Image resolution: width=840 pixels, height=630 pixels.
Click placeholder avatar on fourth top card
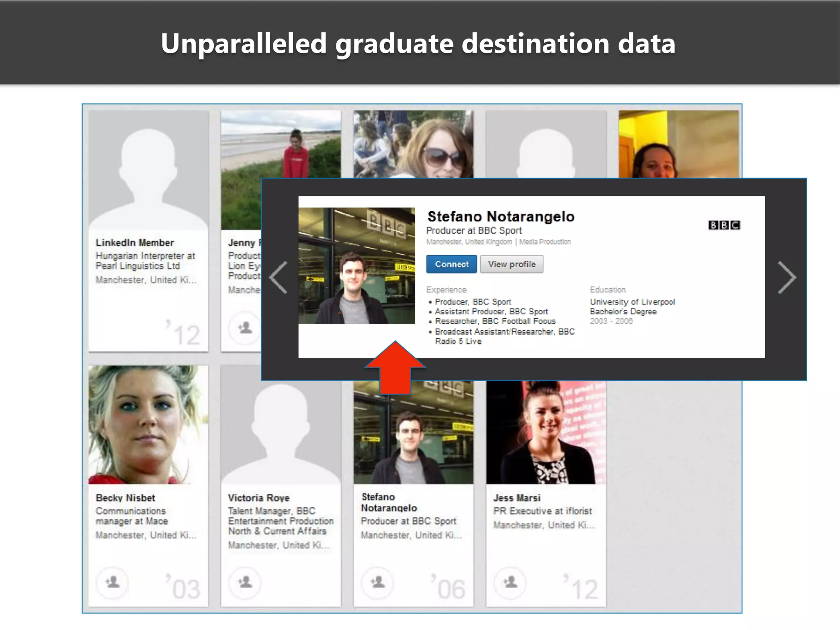546,144
